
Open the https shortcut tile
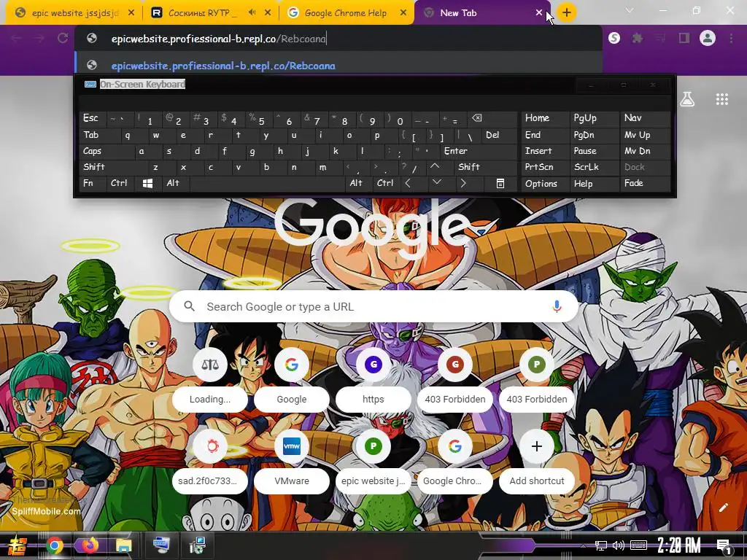373,378
